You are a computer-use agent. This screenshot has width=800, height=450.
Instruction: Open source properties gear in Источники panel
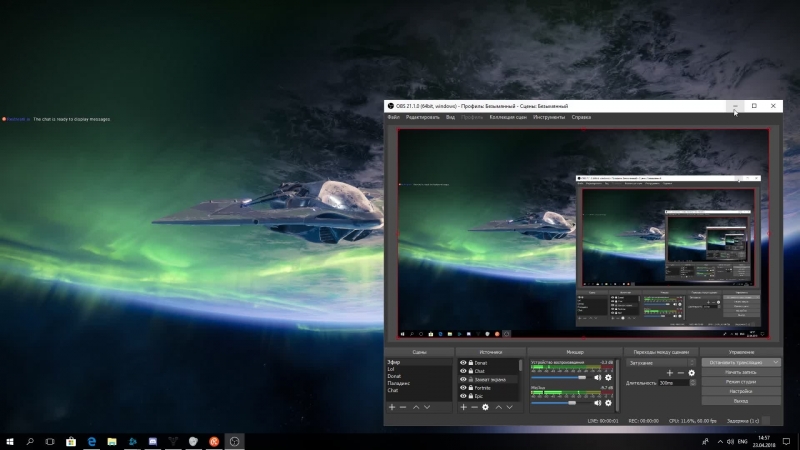(485, 407)
